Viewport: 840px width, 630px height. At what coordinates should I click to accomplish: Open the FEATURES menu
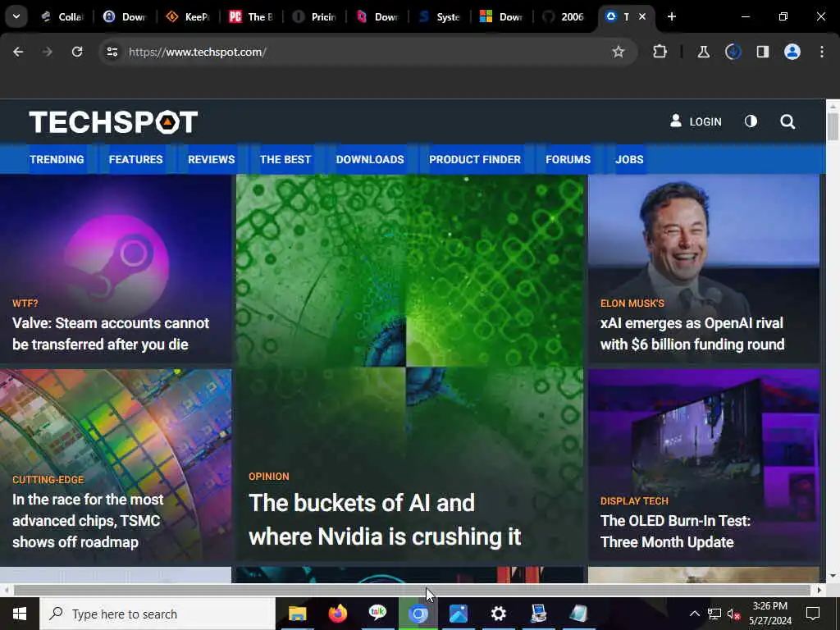tap(135, 160)
